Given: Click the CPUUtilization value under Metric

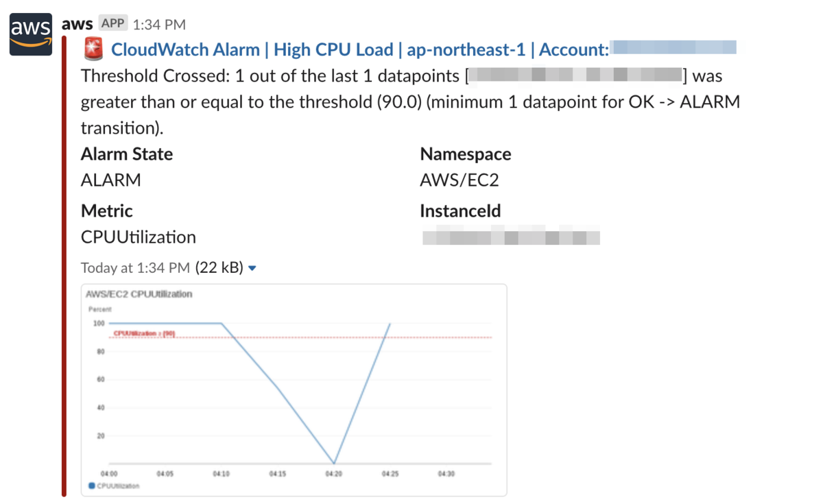Looking at the screenshot, I should click(139, 237).
